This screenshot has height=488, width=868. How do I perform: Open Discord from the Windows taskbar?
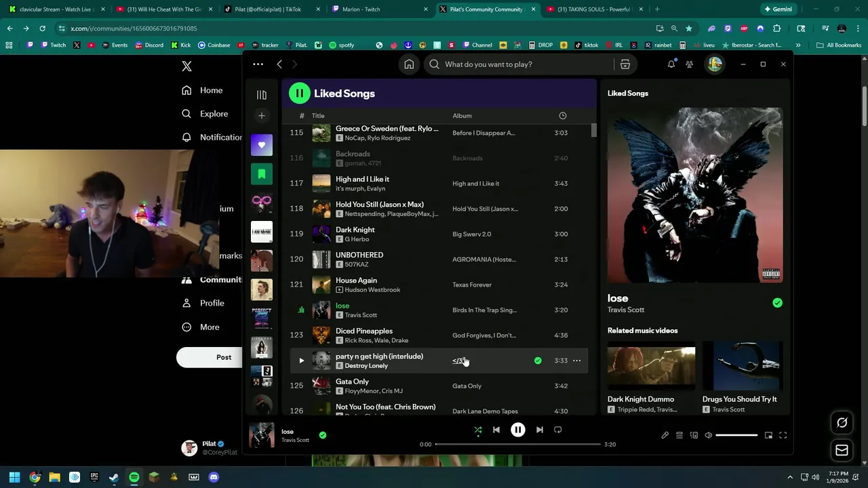click(x=214, y=477)
